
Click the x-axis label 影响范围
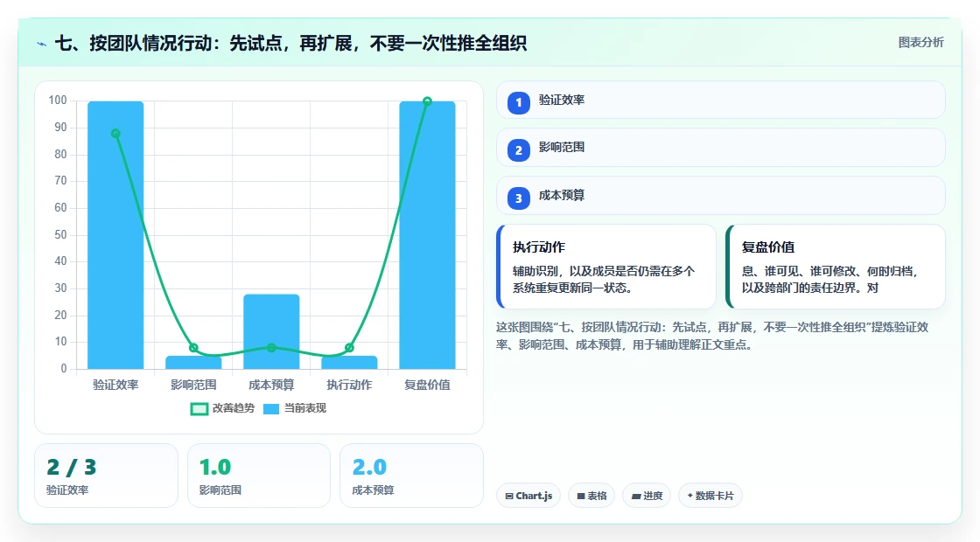(193, 386)
